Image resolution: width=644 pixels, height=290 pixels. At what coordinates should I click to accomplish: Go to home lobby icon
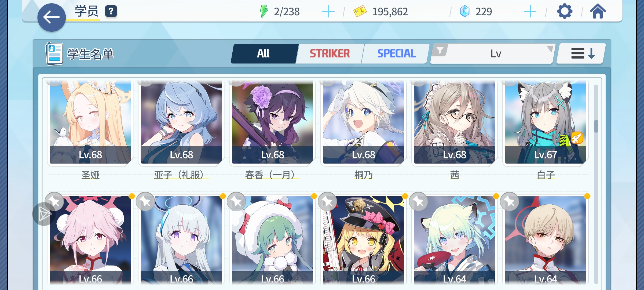tap(598, 11)
